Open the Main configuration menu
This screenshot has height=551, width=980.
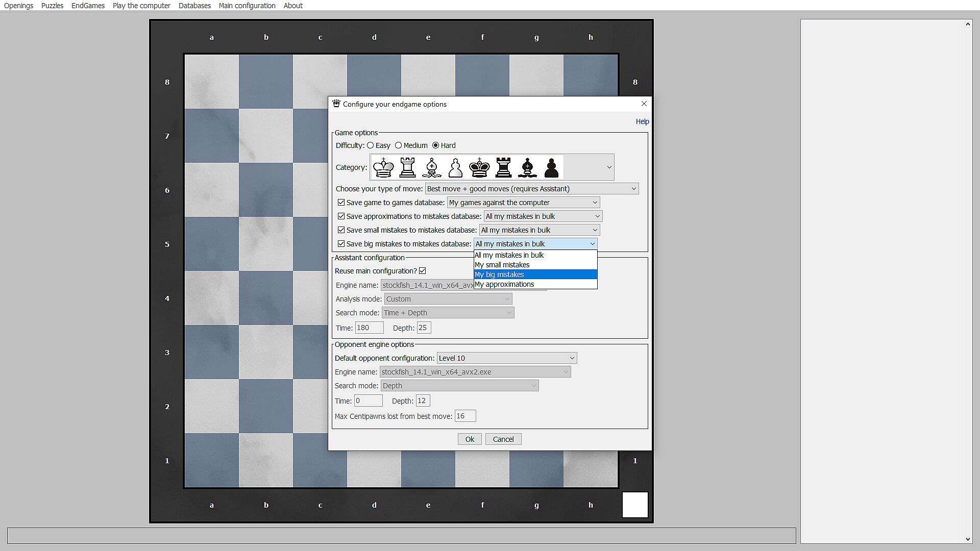[x=247, y=6]
